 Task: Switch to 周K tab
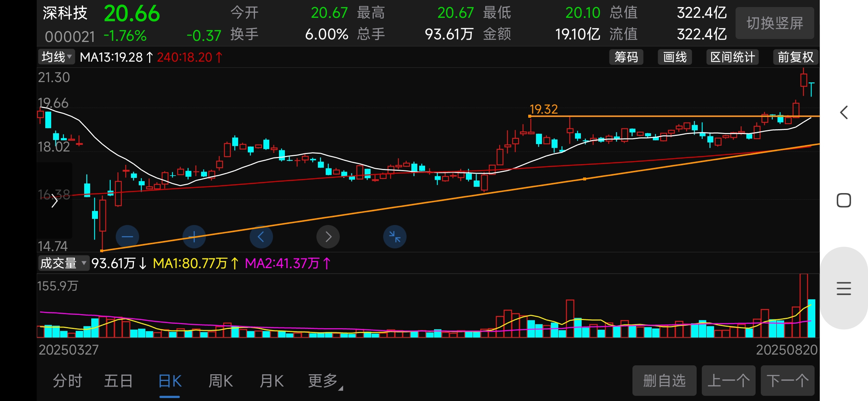[221, 381]
